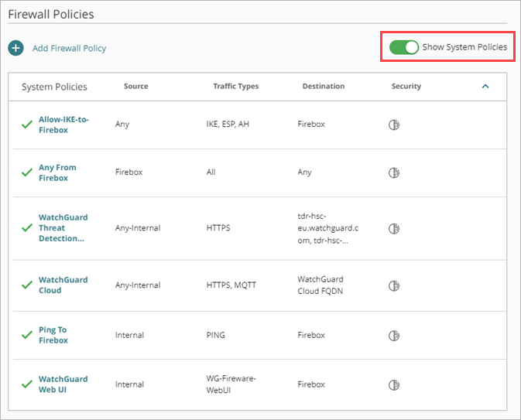The width and height of the screenshot is (521, 420).
Task: Click security icon in Any From Firebox row
Action: [394, 172]
